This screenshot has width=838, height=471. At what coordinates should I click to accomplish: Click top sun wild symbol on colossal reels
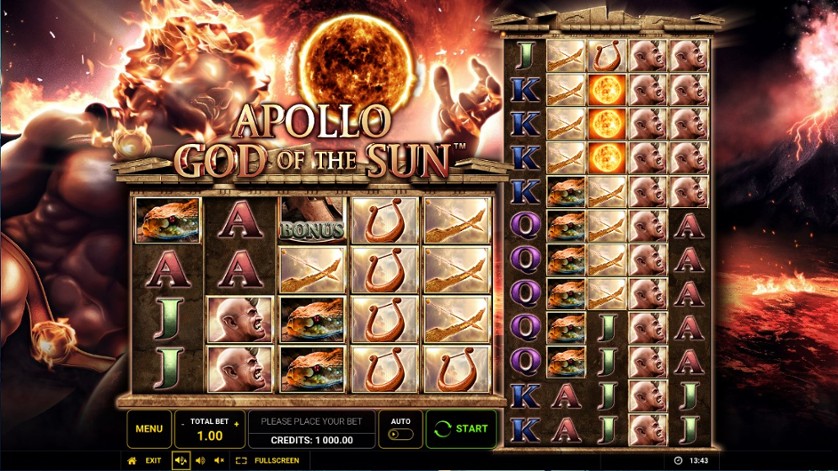pyautogui.click(x=607, y=89)
